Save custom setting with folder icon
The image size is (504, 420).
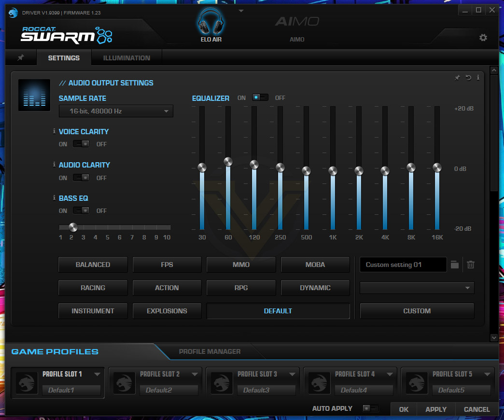tap(454, 265)
